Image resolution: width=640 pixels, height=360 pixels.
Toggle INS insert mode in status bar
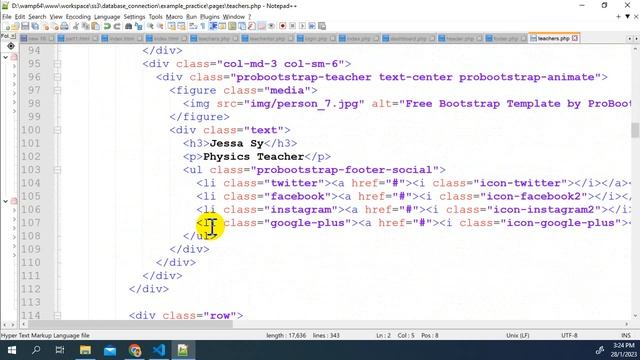tap(625, 336)
